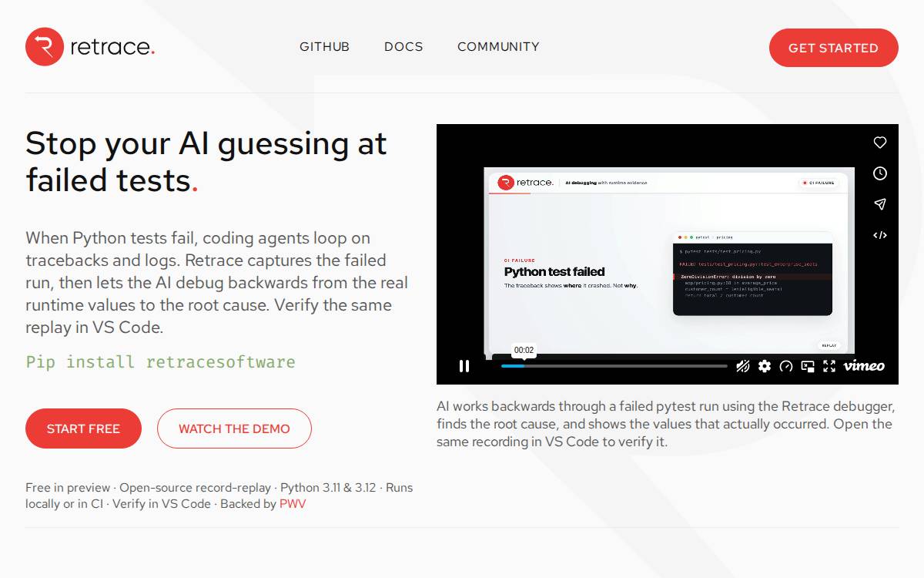
Task: Enter fullscreen video mode
Action: [x=829, y=366]
